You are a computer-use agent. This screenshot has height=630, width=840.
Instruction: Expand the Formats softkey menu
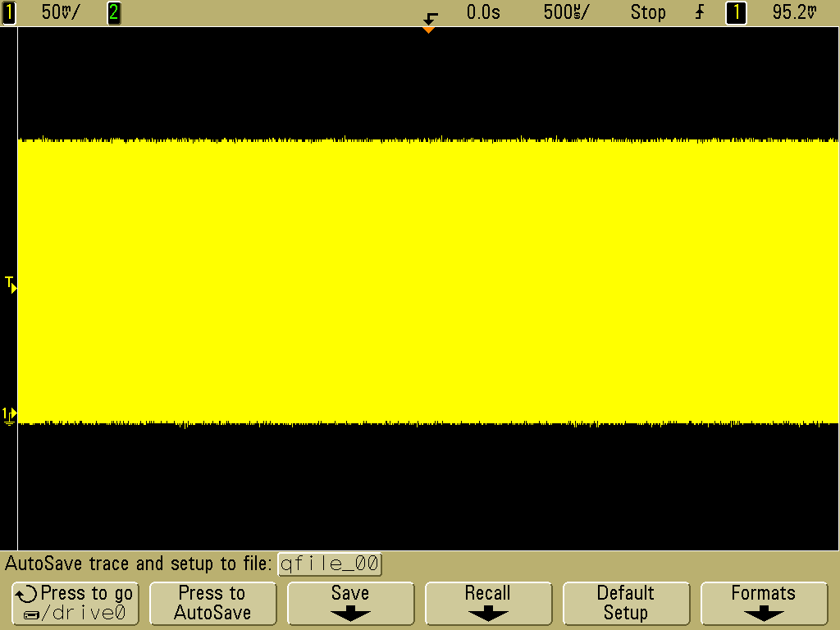click(763, 603)
